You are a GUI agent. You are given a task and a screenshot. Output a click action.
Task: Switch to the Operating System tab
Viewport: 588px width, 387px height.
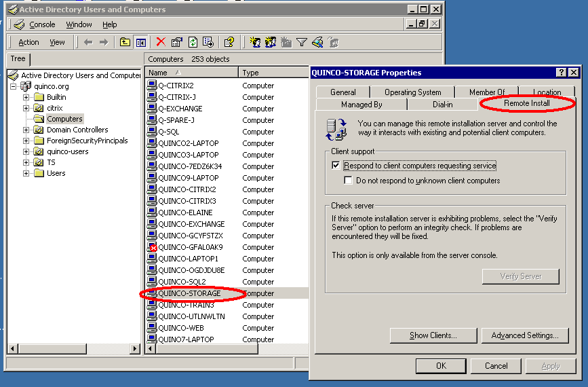pyautogui.click(x=412, y=92)
